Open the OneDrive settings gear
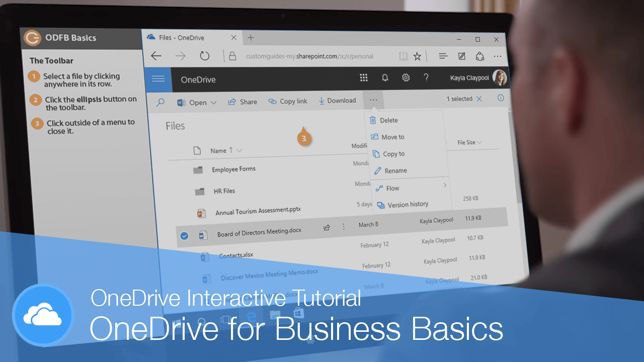Image resolution: width=644 pixels, height=362 pixels. click(x=406, y=77)
